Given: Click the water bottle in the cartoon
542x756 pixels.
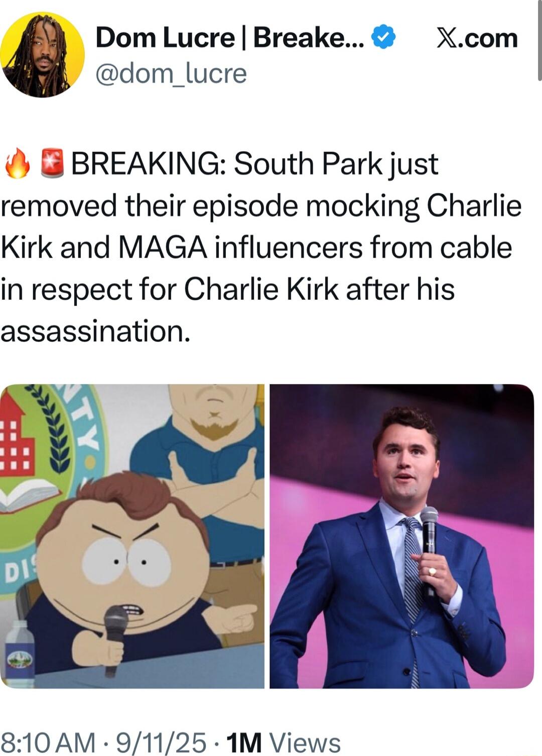Looking at the screenshot, I should [x=19, y=654].
